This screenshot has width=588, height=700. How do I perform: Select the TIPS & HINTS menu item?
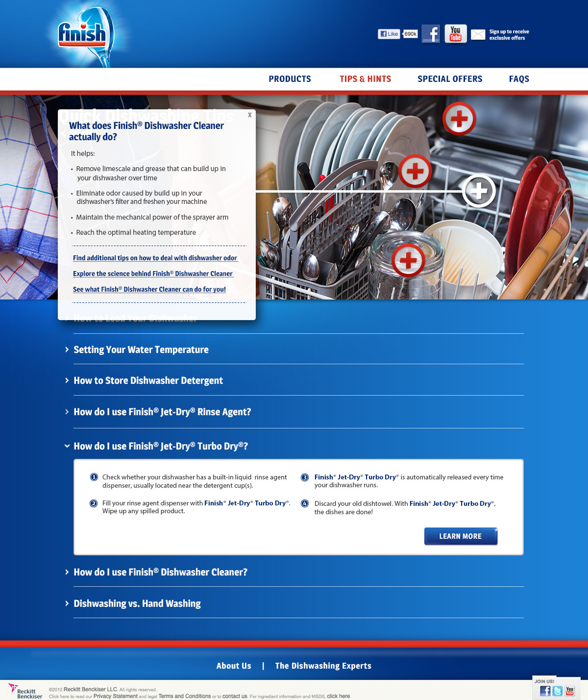[x=366, y=79]
